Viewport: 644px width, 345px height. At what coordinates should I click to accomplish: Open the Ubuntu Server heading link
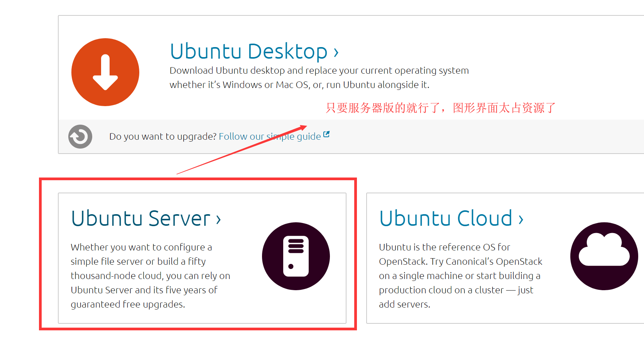coord(141,218)
